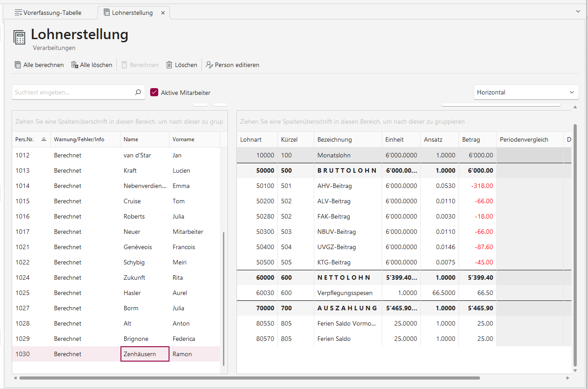
Task: Click the Person editieren icon
Action: click(209, 65)
